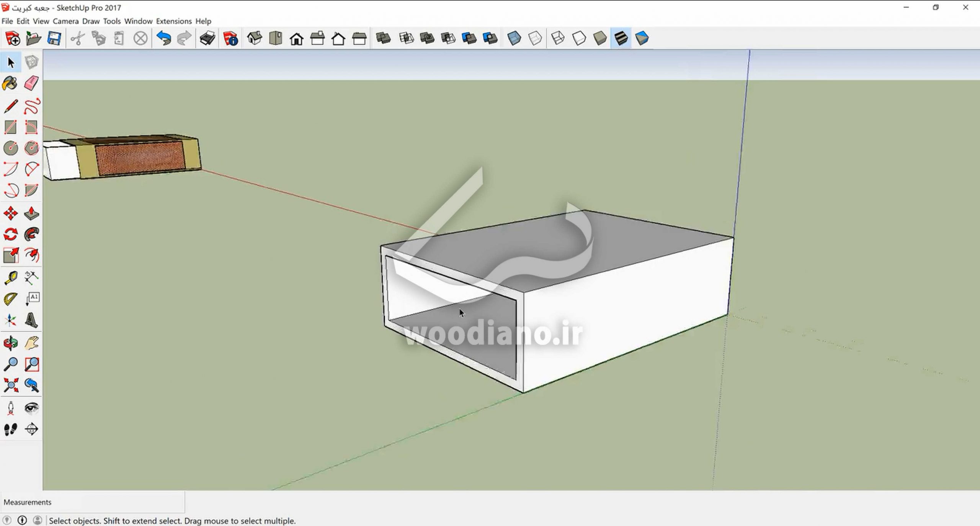
Task: Select the Pan hand tool
Action: click(31, 343)
